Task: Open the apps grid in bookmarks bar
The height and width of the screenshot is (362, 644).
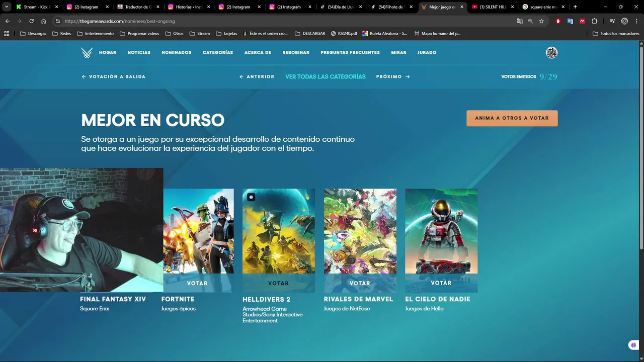Action: click(x=7, y=34)
